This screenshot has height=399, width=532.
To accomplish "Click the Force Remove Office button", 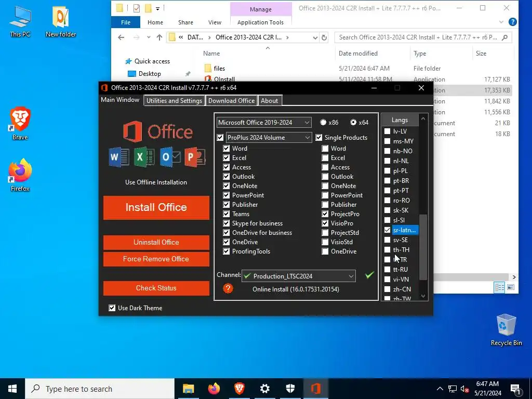I will pos(156,259).
